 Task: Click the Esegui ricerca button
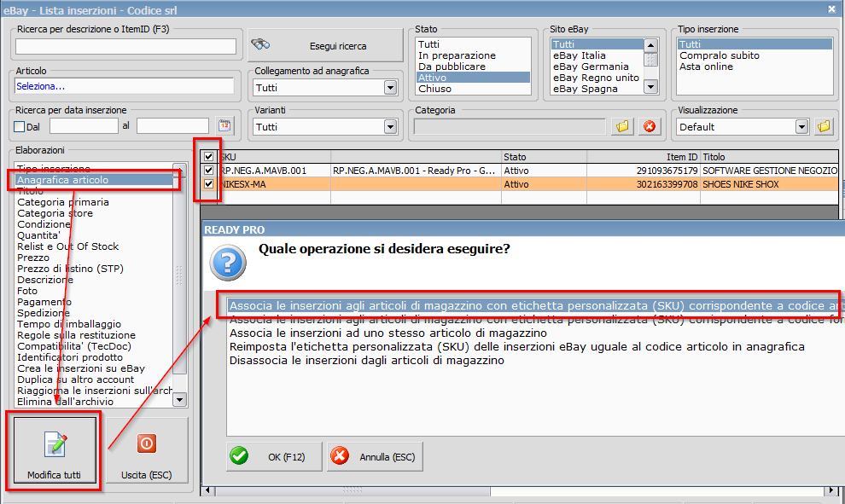point(325,45)
